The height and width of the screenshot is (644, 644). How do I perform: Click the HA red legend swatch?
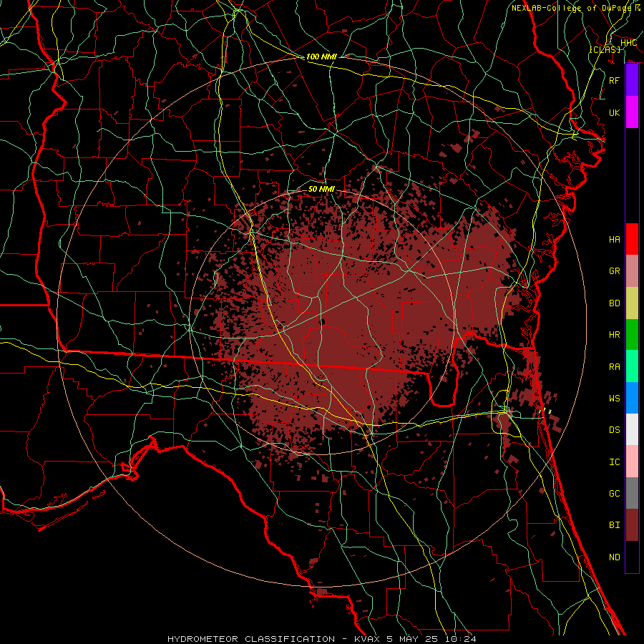pyautogui.click(x=632, y=239)
